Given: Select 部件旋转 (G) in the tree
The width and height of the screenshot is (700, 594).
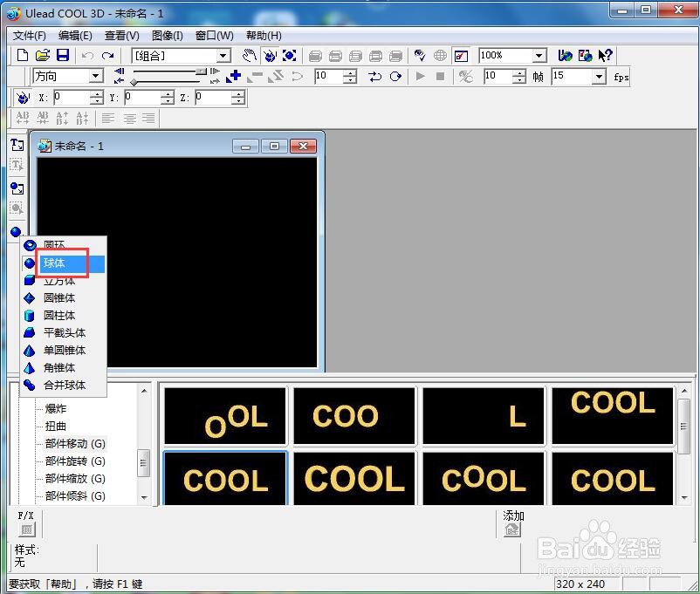Looking at the screenshot, I should tap(75, 461).
